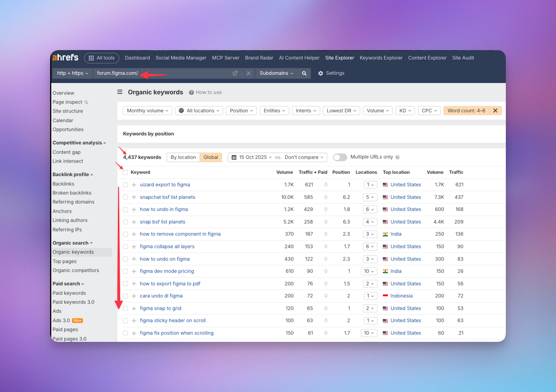The height and width of the screenshot is (392, 556).
Task: Select the By location button
Action: (183, 157)
